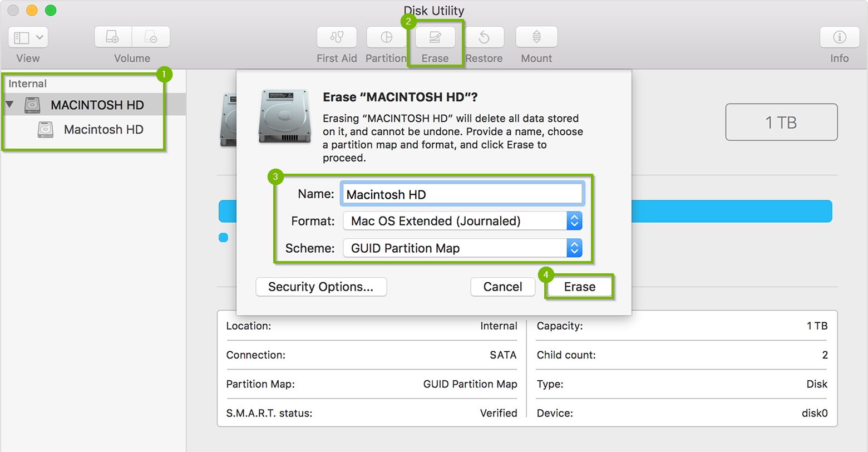Click the 1 TB capacity button

(781, 122)
